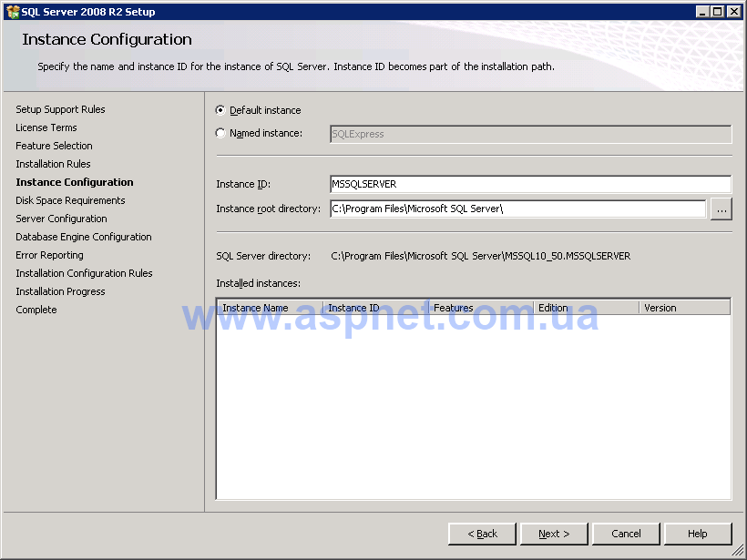Go to the previous step with Back
Viewport: 747px width, 560px height.
coord(482,534)
